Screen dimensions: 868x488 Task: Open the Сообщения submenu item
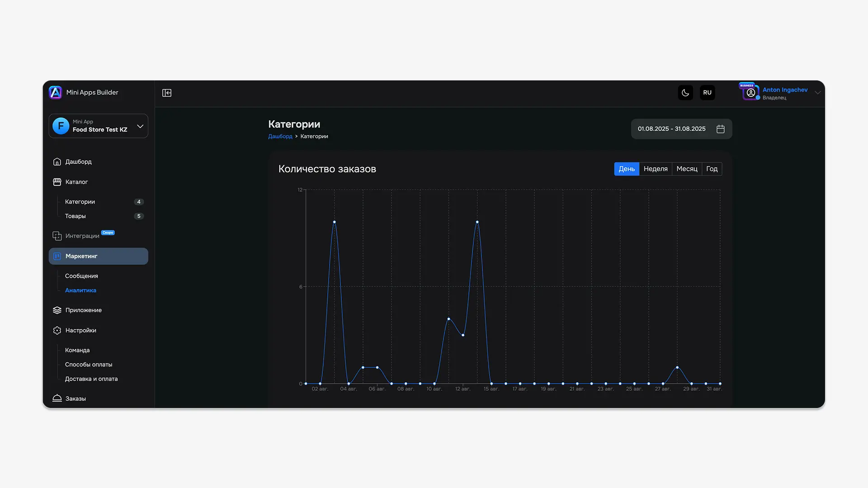81,276
